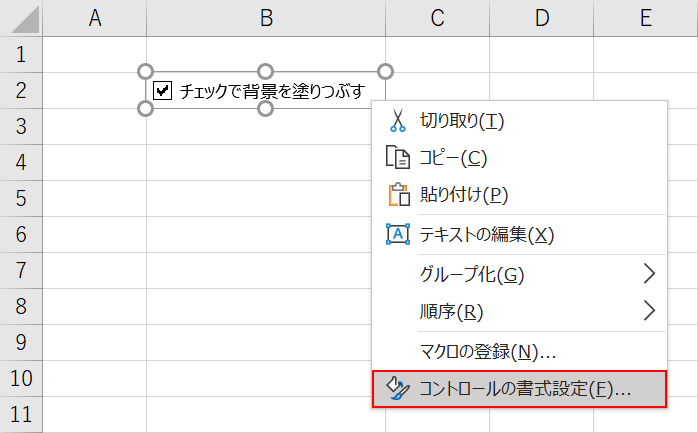Click the top-left resize handle of the checkbox control

click(x=146, y=71)
